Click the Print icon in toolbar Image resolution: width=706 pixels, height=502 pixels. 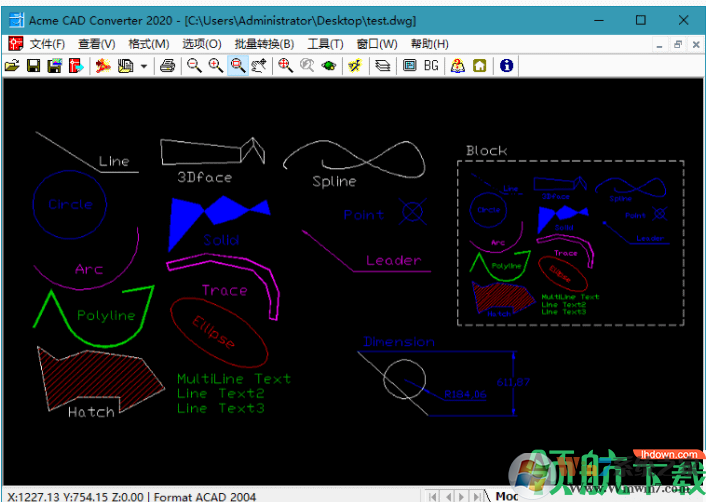coord(168,66)
